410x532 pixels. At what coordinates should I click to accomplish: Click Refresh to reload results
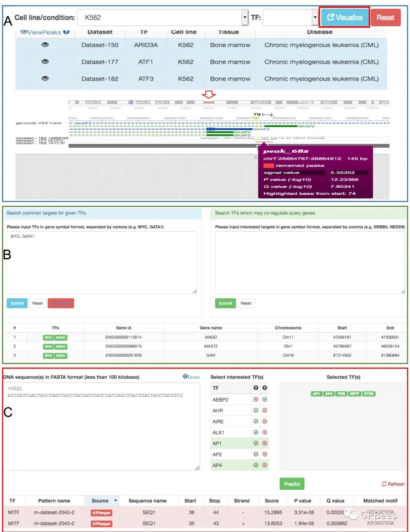point(393,484)
